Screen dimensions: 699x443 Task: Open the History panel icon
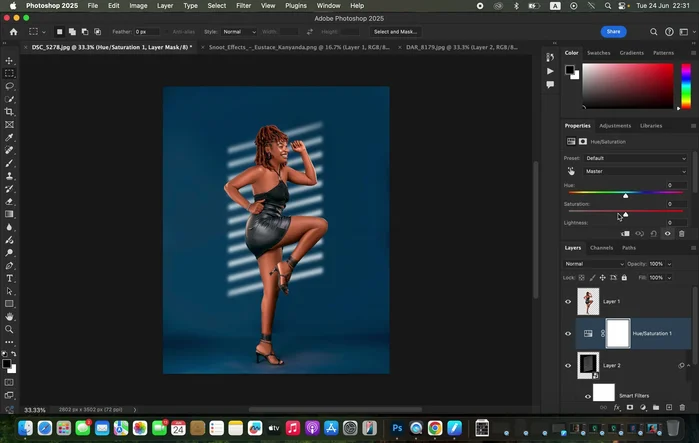(550, 57)
